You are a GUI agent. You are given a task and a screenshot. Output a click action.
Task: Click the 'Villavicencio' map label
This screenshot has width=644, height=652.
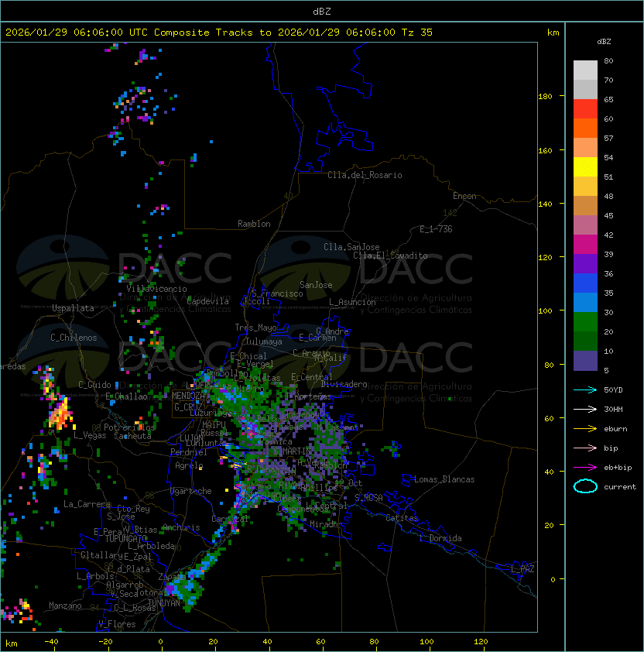(156, 289)
